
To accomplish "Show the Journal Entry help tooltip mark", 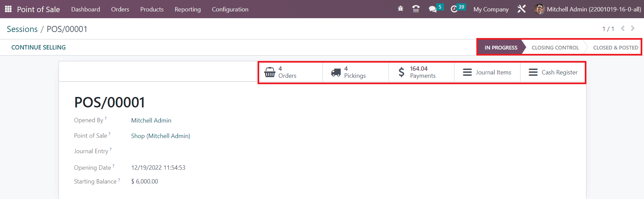I will tap(110, 149).
